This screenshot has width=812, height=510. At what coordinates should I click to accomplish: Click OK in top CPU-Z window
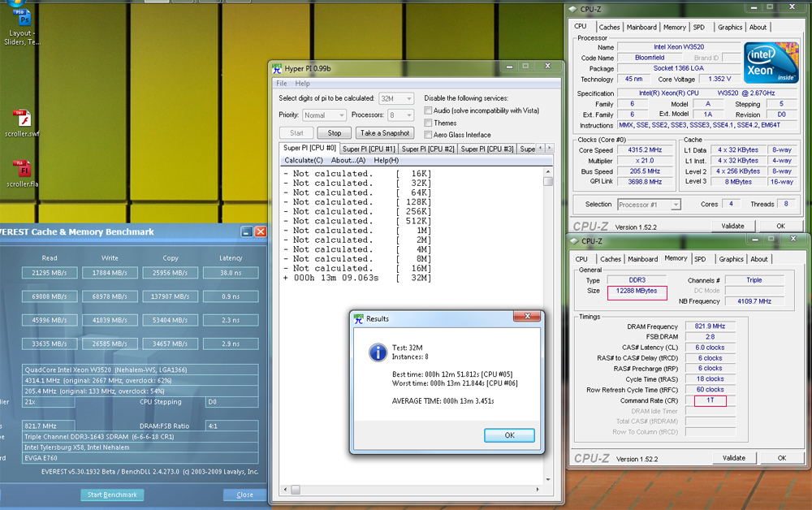click(780, 227)
